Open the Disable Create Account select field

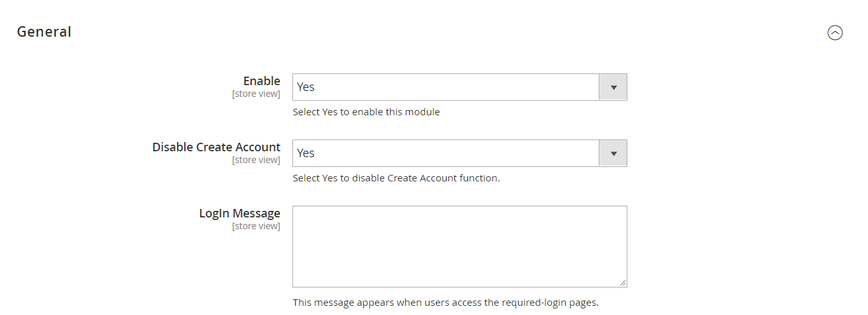(x=446, y=153)
